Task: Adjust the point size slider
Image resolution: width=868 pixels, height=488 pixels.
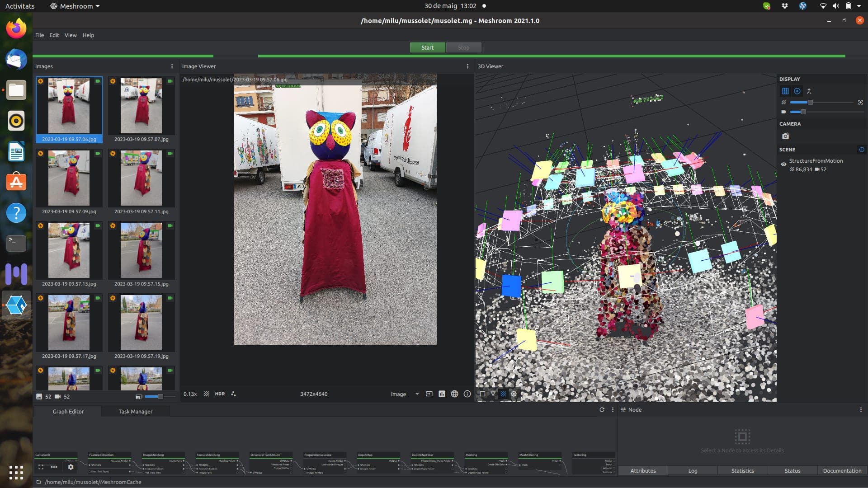Action: [822, 103]
